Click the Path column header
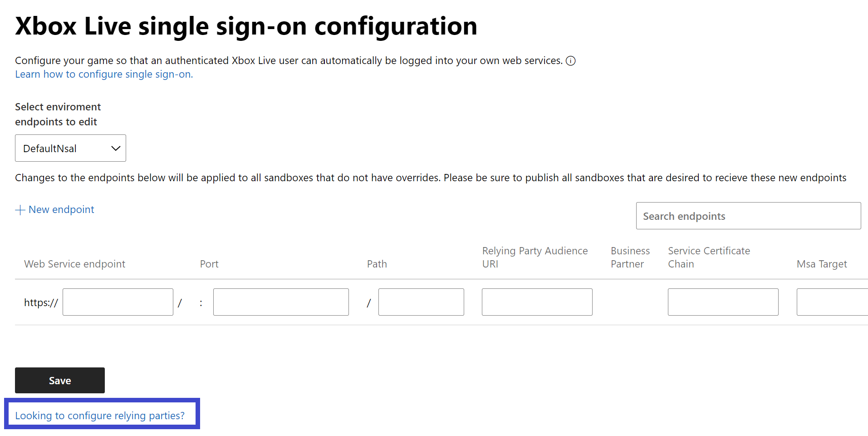The image size is (868, 436). pos(377,264)
